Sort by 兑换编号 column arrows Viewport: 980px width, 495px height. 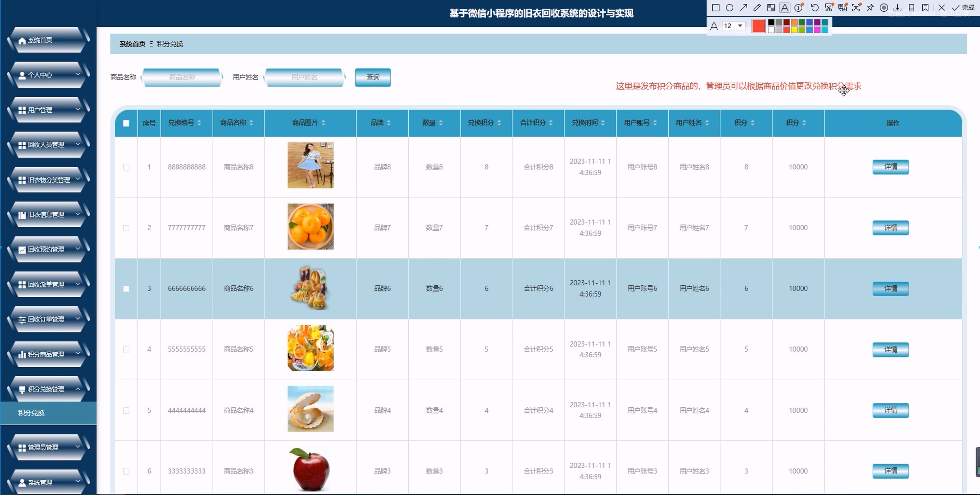click(x=199, y=123)
